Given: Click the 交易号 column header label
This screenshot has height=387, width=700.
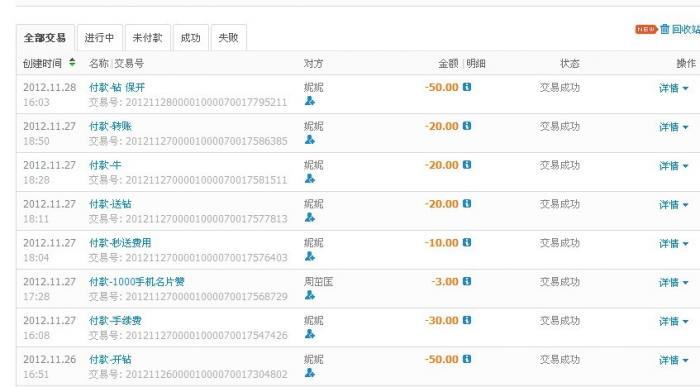Looking at the screenshot, I should pos(129,63).
